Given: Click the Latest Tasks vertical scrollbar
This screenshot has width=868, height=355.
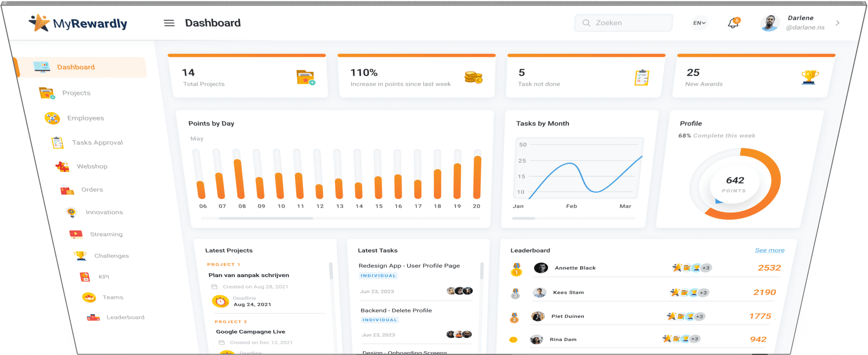Looking at the screenshot, I should (482, 271).
